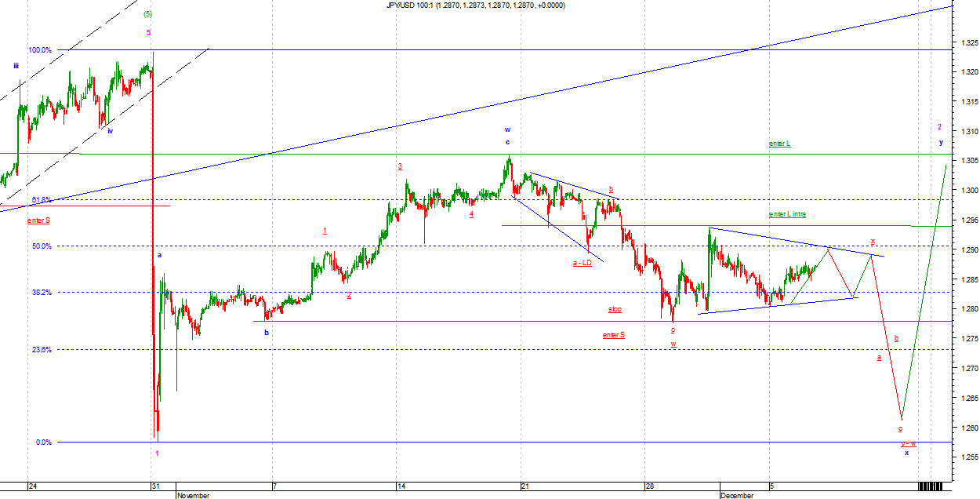
Task: Click the "y = w" projection label
Action: pos(908,443)
